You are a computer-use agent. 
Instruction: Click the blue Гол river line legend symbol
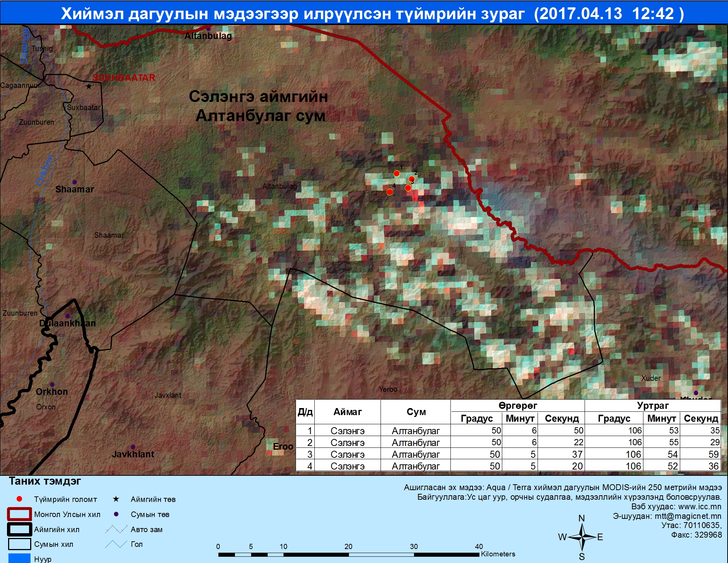(116, 544)
